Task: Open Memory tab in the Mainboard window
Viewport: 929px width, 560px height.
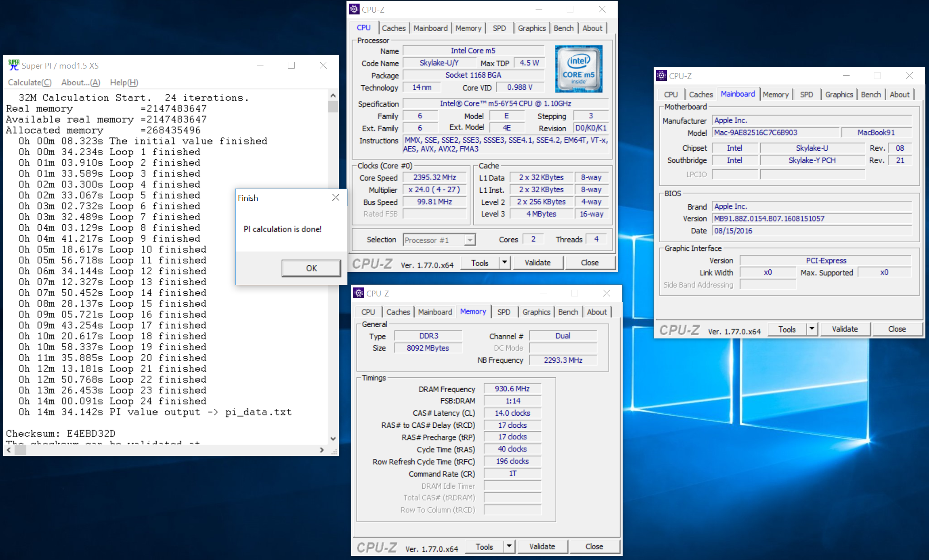Action: coord(776,94)
